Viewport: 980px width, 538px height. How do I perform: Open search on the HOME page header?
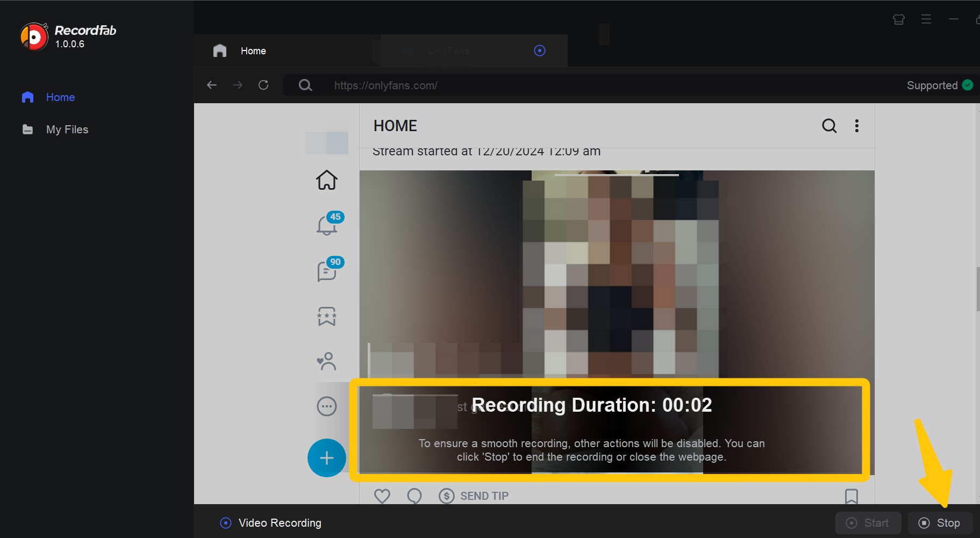[829, 126]
